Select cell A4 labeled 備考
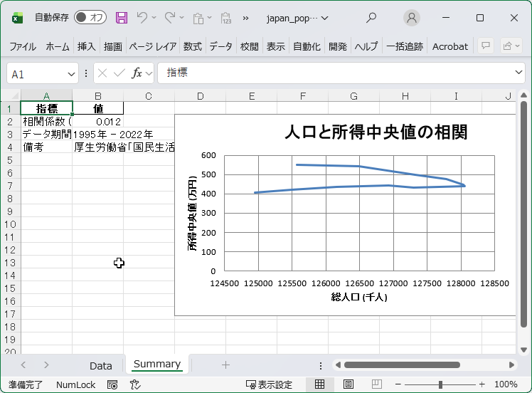The width and height of the screenshot is (532, 393). pos(46,147)
